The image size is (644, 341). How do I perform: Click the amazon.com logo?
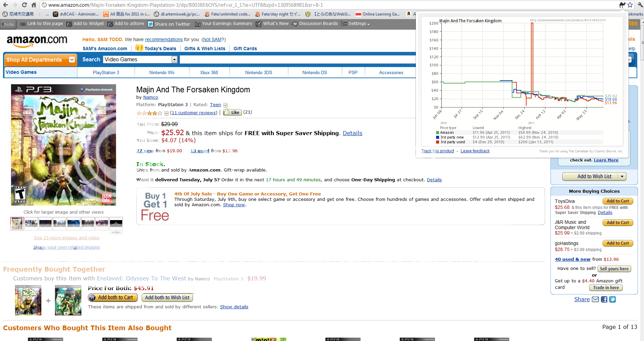coord(37,42)
